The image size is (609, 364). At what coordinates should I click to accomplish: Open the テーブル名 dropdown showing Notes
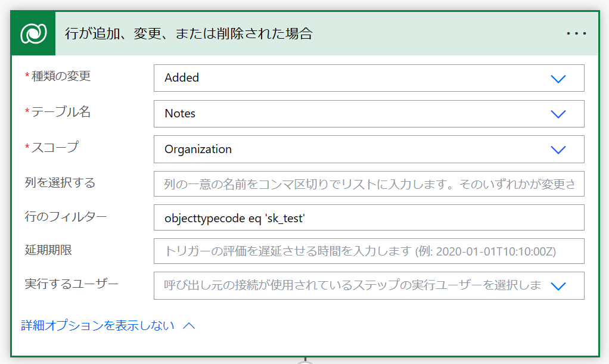369,114
